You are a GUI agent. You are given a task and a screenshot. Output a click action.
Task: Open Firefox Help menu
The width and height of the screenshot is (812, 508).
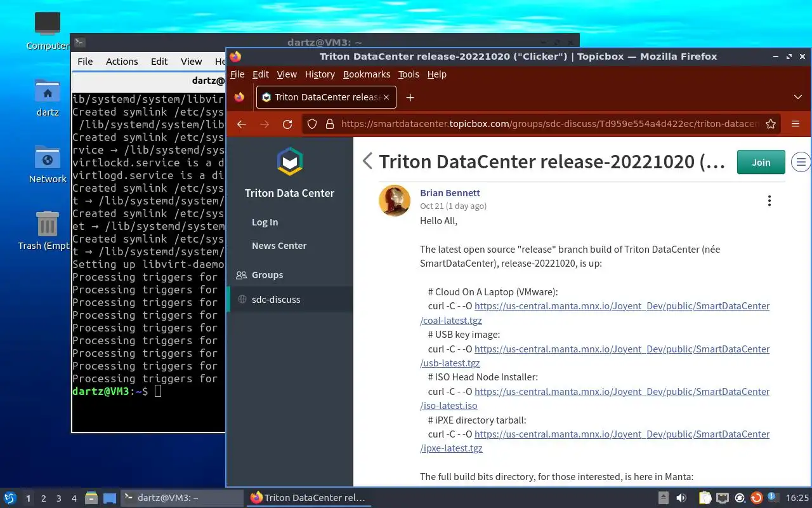437,74
